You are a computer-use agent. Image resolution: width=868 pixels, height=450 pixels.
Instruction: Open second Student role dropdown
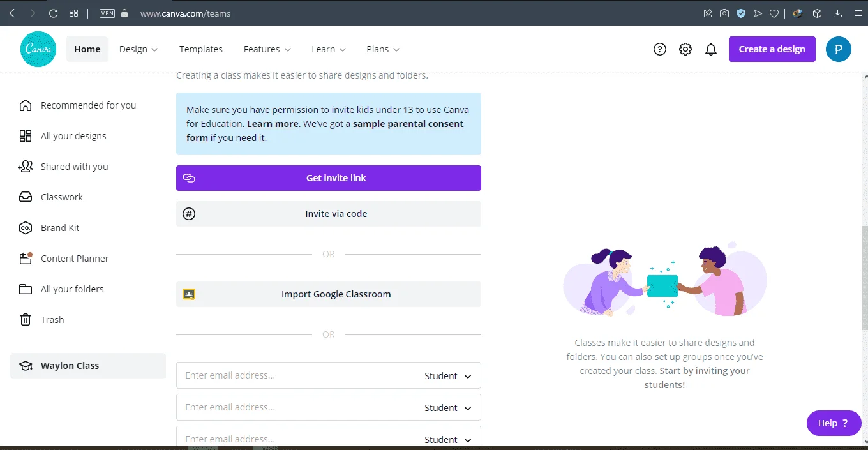448,408
